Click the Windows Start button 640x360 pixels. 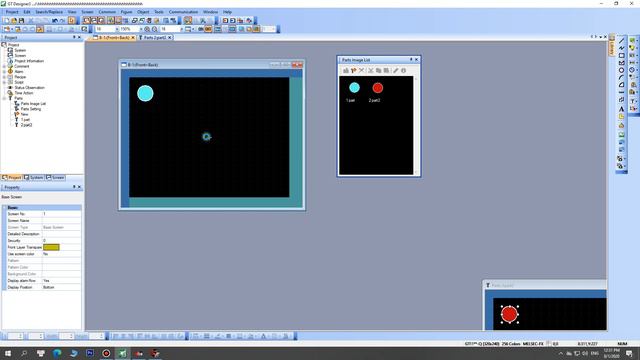8,353
